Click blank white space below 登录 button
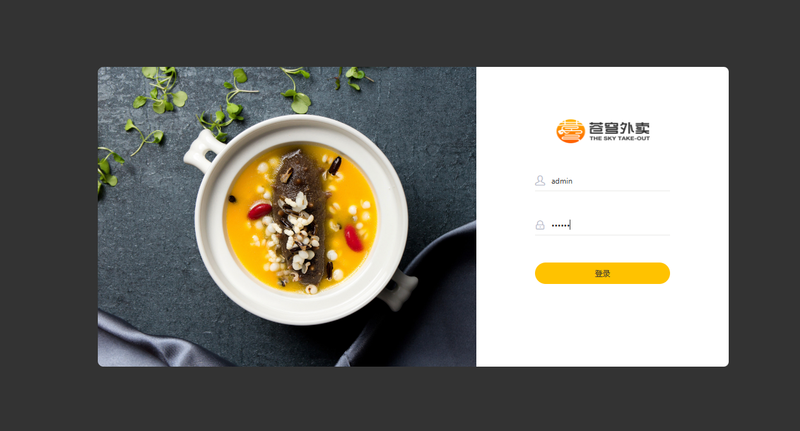 point(602,326)
